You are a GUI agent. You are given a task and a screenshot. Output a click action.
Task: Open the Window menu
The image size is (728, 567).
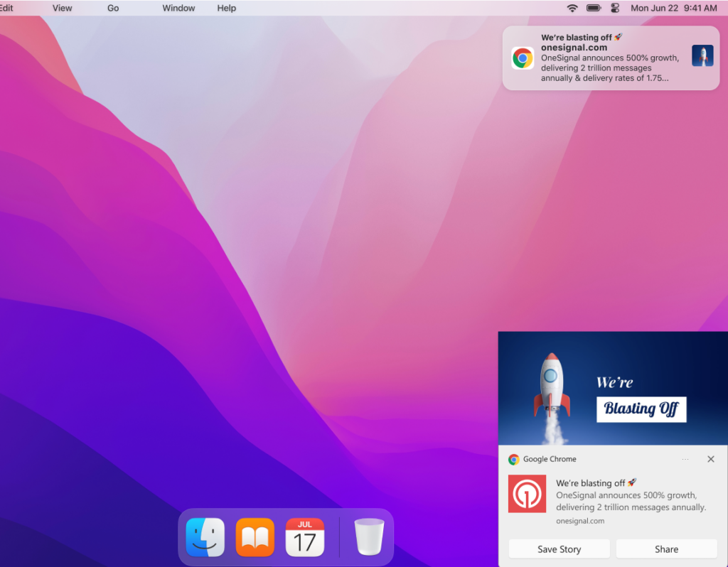178,8
